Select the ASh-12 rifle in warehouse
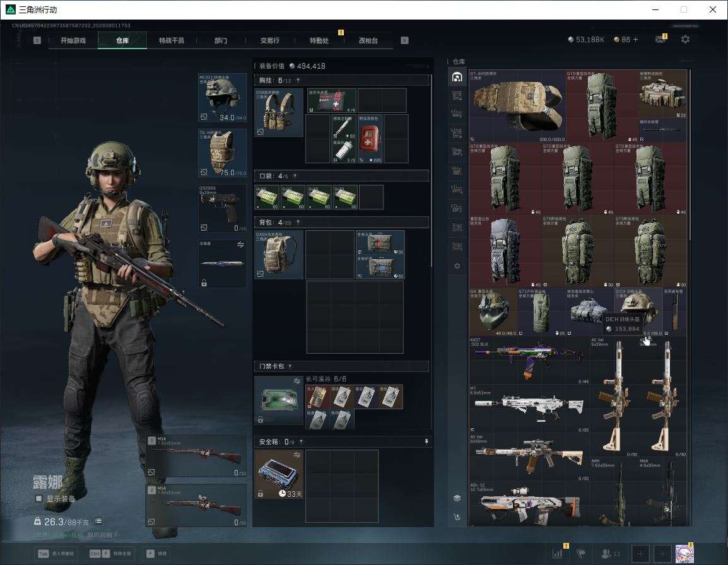728x565 pixels. pos(529,503)
